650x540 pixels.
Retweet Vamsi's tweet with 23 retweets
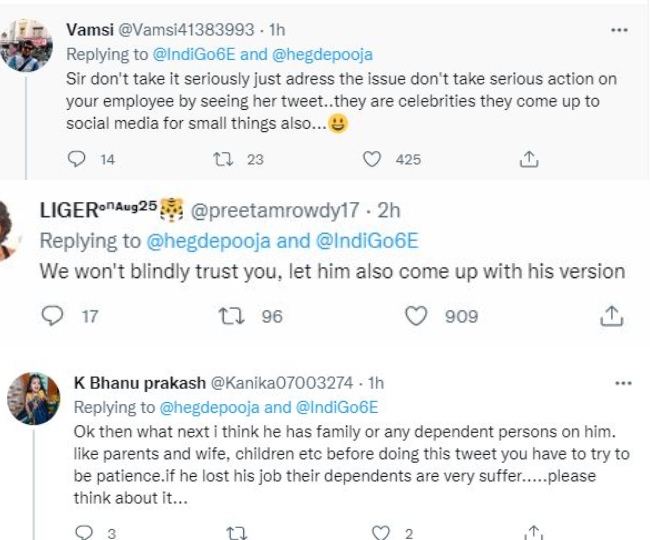tap(224, 159)
